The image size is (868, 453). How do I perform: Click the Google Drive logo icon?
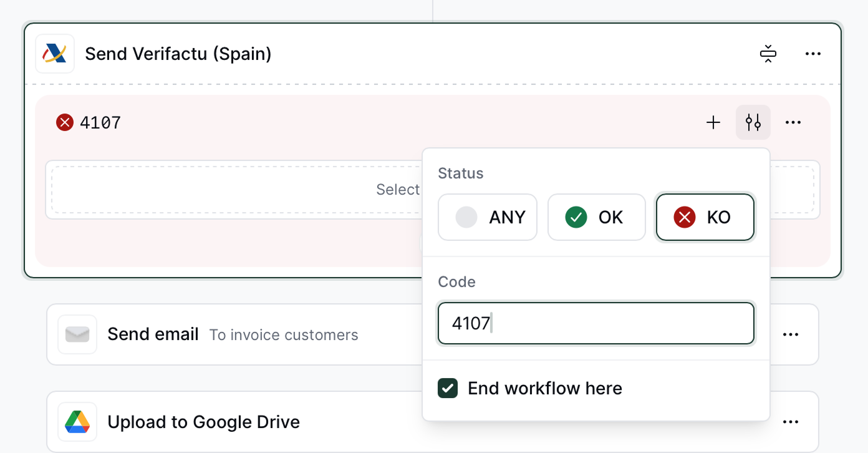click(77, 422)
